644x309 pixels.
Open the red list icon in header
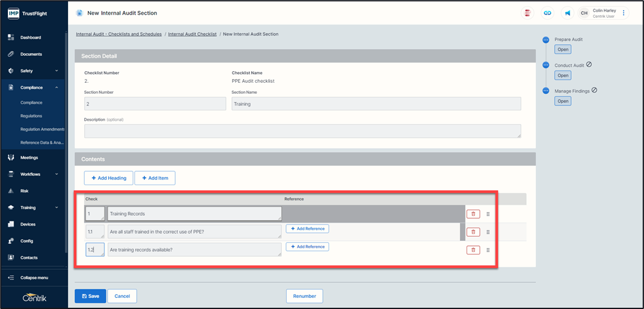tap(527, 13)
